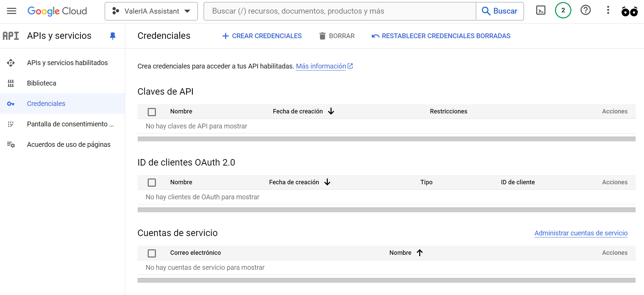644x295 pixels.
Task: Click up sort arrow in Cuentas de servicio Nombre
Action: pos(420,253)
